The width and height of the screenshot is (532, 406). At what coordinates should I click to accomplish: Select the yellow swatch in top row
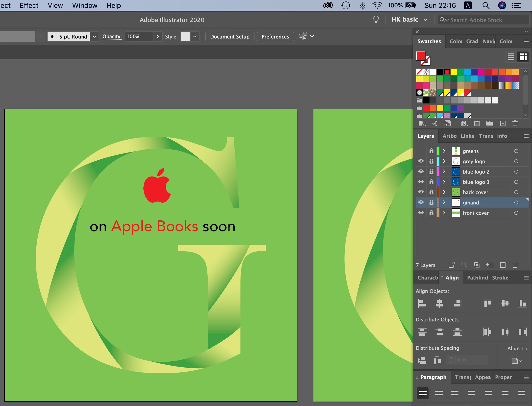[454, 72]
